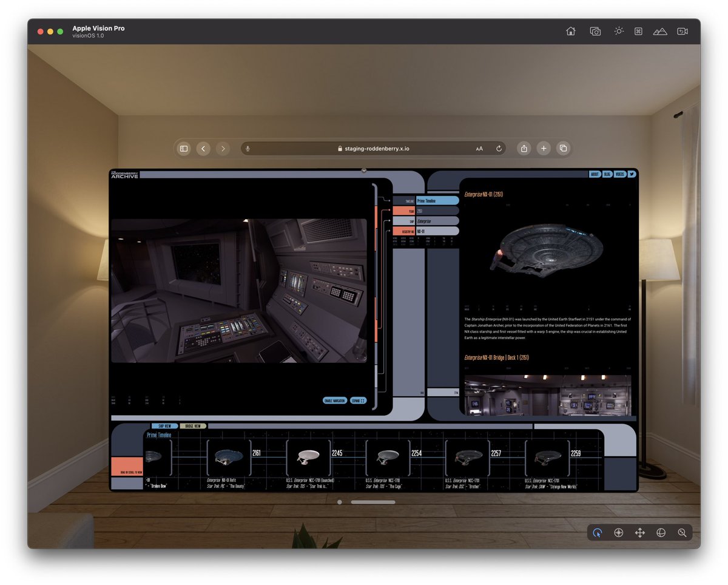Select the simulator pan move arrows tool
The width and height of the screenshot is (728, 585).
639,533
